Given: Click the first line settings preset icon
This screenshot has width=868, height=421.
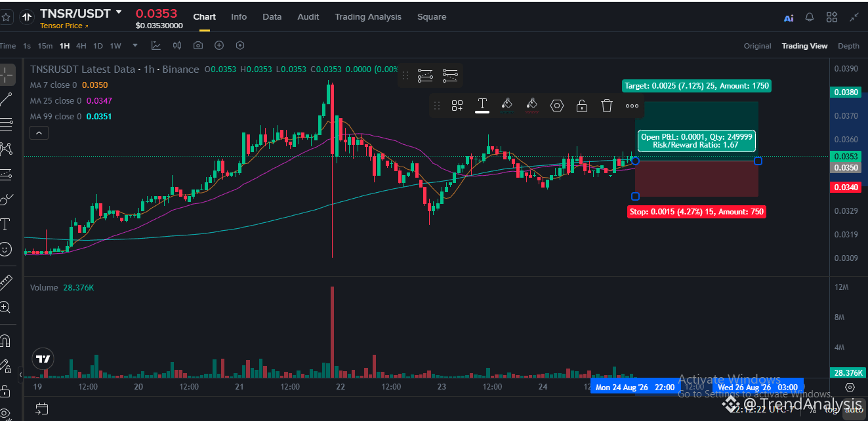Looking at the screenshot, I should click(425, 75).
